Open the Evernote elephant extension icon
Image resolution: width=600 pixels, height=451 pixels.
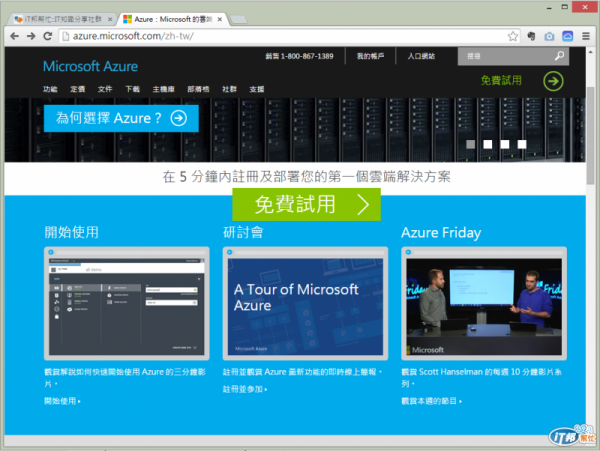click(x=531, y=36)
